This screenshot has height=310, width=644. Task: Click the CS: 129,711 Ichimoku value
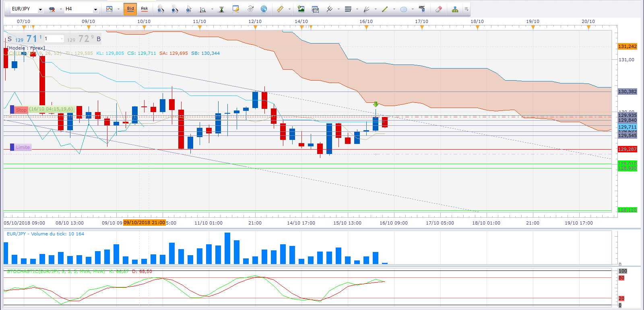coord(142,53)
